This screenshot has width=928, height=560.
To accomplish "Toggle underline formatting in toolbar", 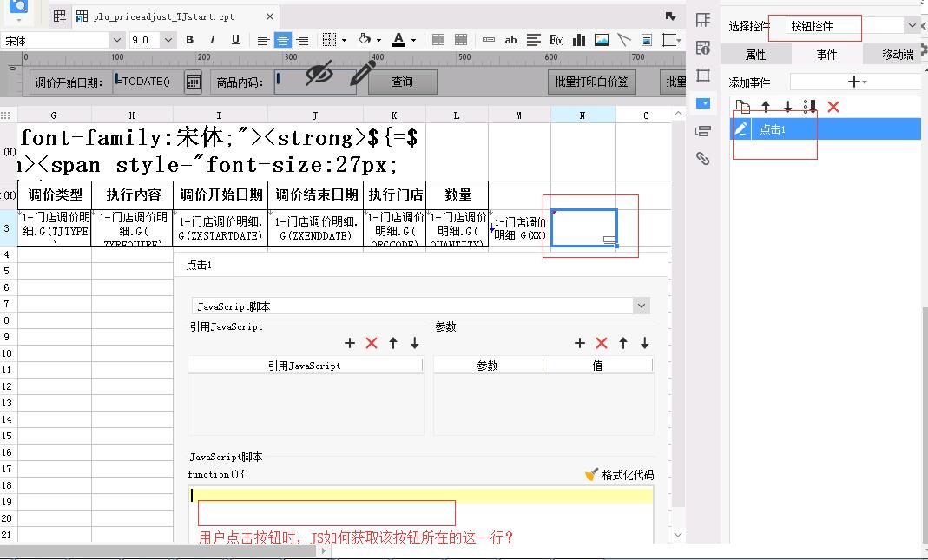I will tap(235, 40).
